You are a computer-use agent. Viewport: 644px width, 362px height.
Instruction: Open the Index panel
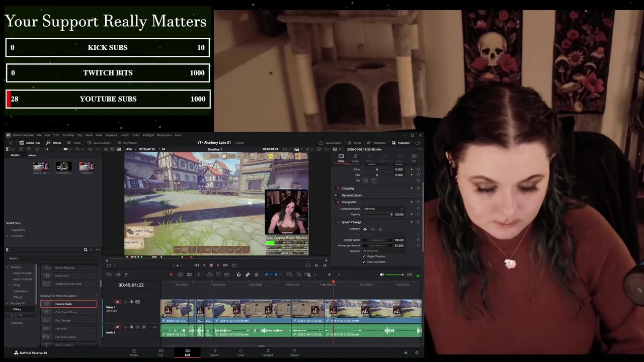pos(73,143)
